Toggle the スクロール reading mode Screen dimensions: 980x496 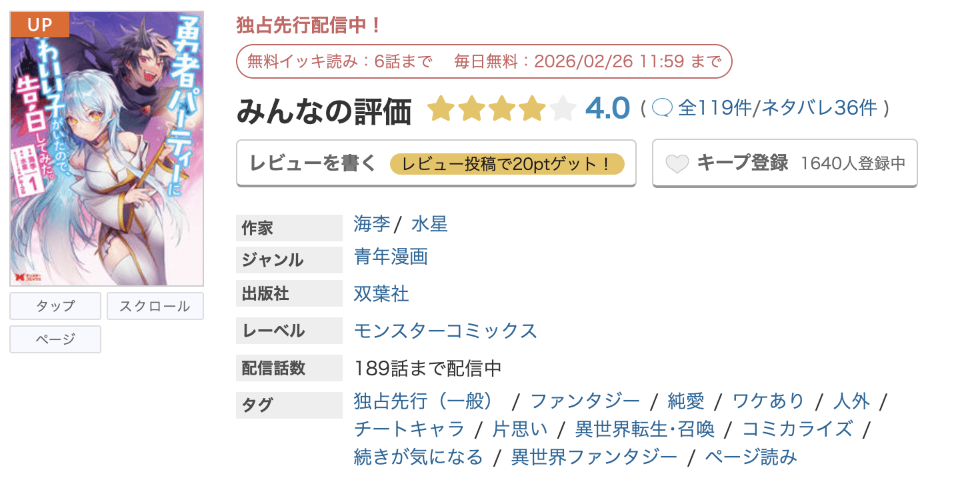pos(155,306)
